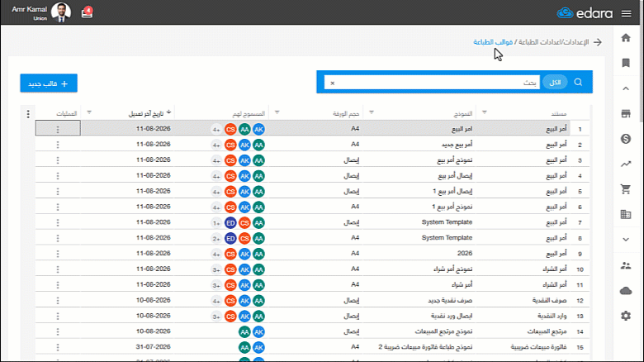This screenshot has height=362, width=644.
Task: Select the الكل filter pill
Action: [x=555, y=82]
